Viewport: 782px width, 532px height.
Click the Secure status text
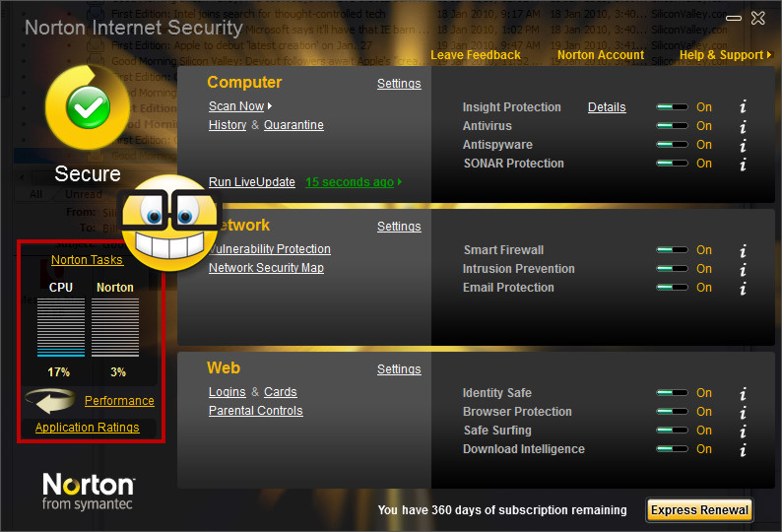pyautogui.click(x=88, y=173)
